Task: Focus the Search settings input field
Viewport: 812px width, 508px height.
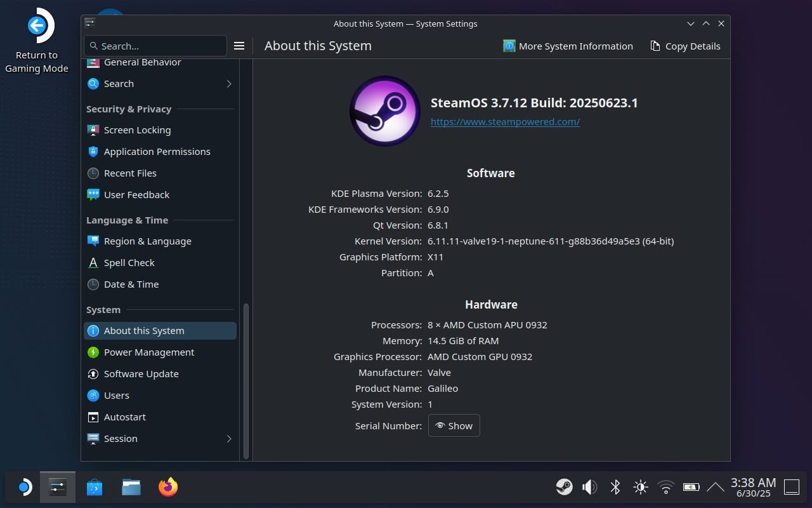Action: point(155,46)
